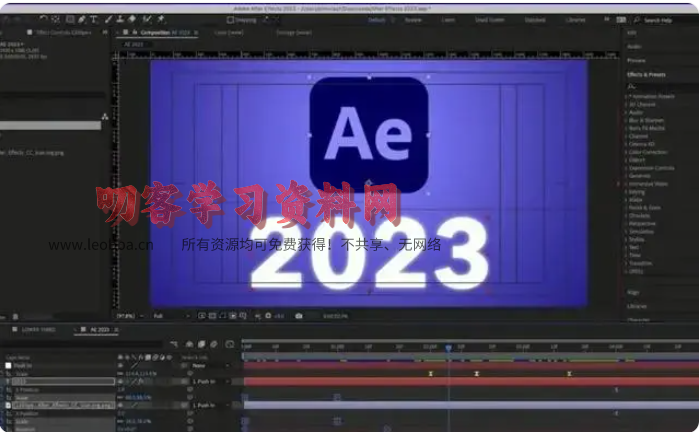Screen dimensions: 699x432
Task: Click the Effects & Presets search field
Action: click(x=662, y=86)
